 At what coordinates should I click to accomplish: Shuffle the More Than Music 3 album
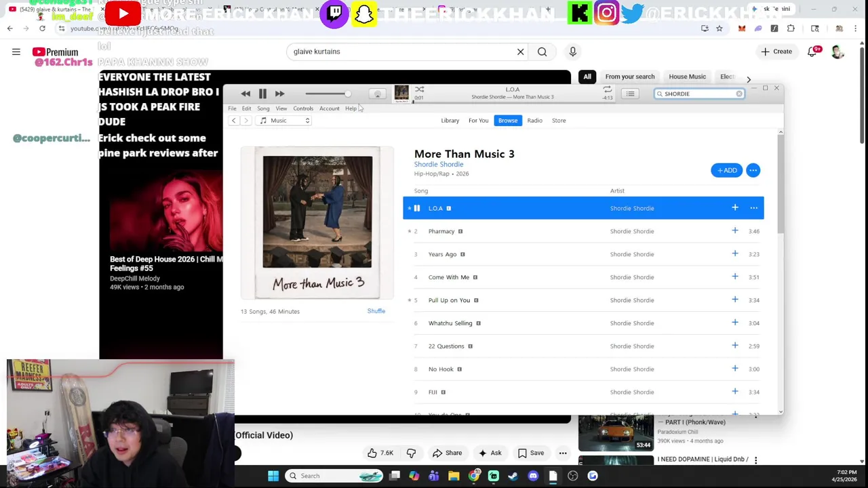[376, 311]
